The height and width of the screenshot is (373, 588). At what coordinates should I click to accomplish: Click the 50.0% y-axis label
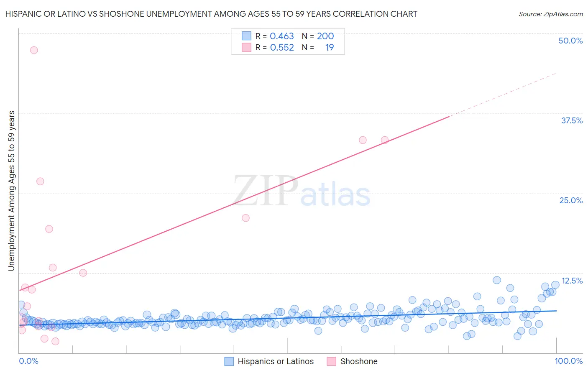[x=570, y=41]
